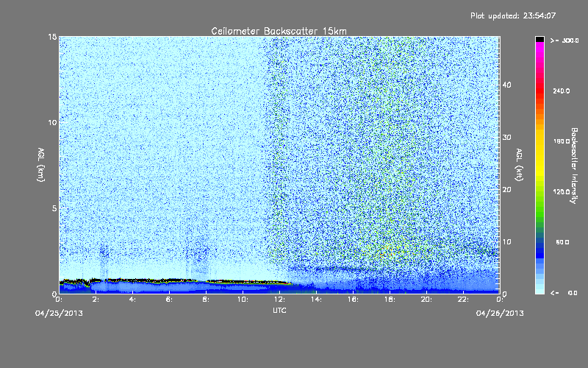Click the title 'Ceilometer Backscatter 15km'

[279, 31]
